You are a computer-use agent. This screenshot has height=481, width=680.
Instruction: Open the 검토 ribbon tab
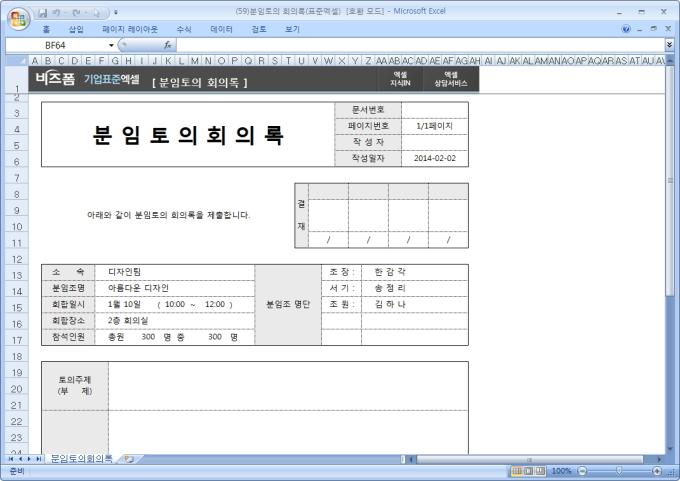click(x=258, y=29)
